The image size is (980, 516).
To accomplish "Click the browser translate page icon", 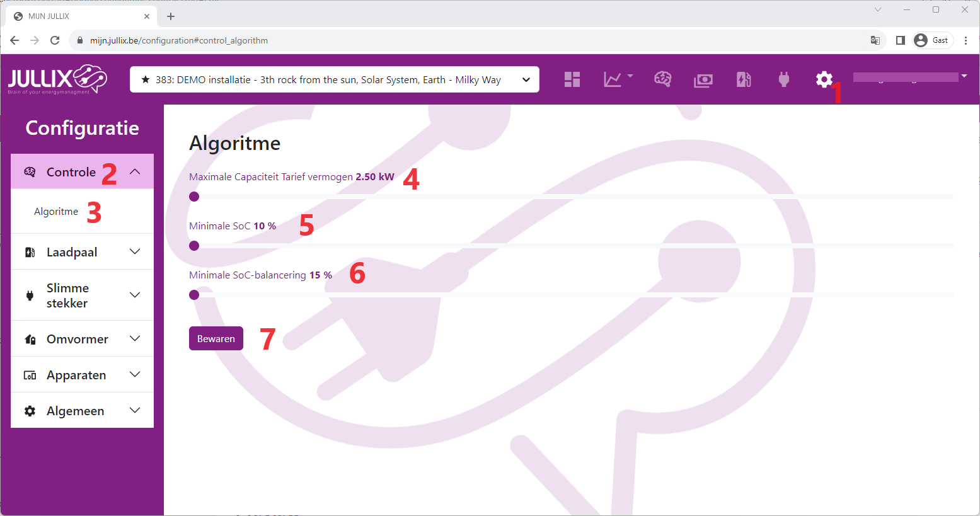I will click(875, 40).
